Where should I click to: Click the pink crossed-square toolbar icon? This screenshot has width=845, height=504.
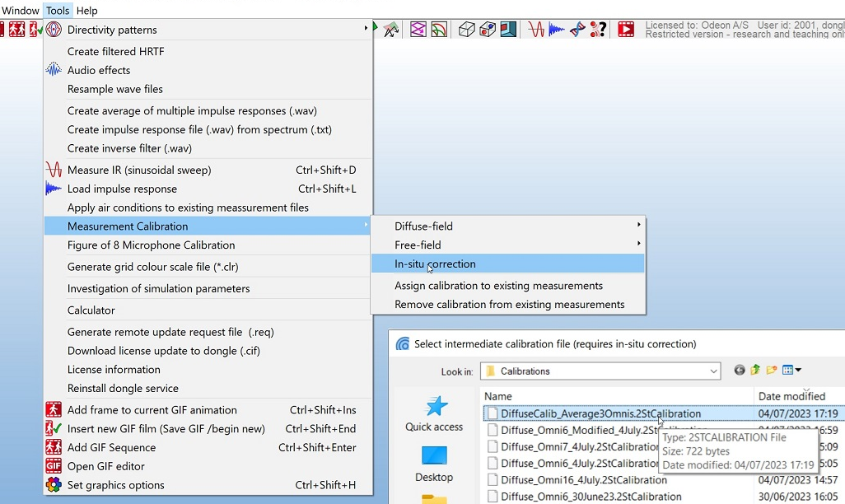coord(418,30)
